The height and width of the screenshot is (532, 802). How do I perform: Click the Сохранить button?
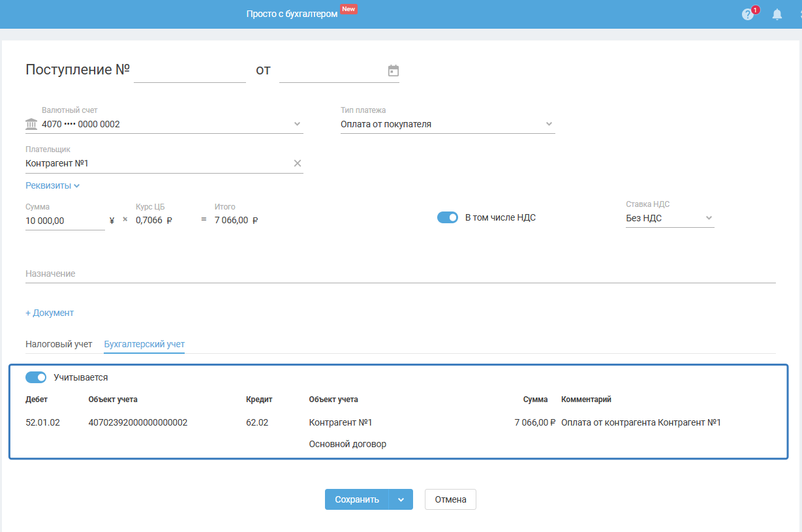point(357,499)
